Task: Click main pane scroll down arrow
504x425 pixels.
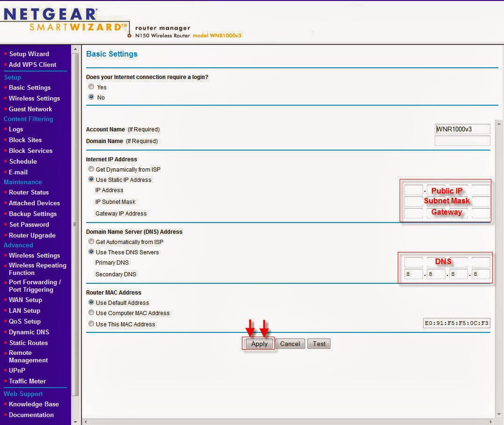Action: coord(499,414)
